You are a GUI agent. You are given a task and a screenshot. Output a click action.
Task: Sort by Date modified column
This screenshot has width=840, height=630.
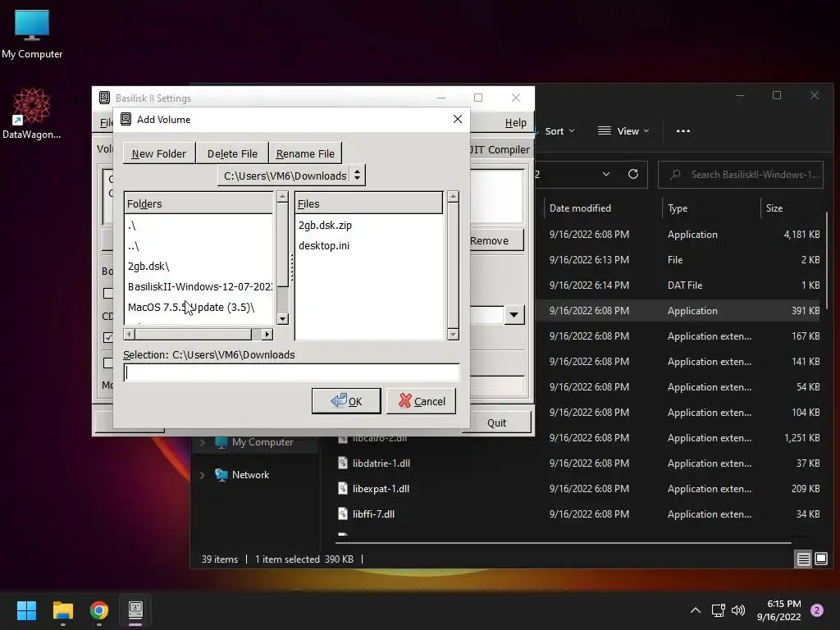[580, 208]
